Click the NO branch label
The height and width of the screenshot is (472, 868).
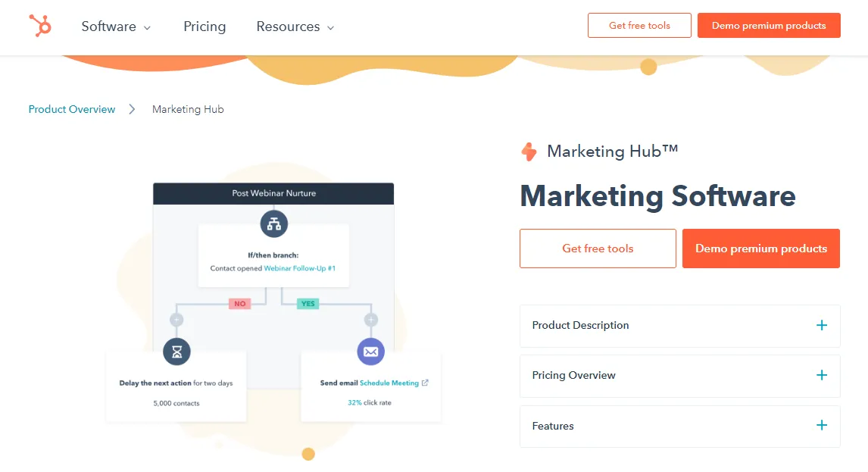tap(239, 304)
